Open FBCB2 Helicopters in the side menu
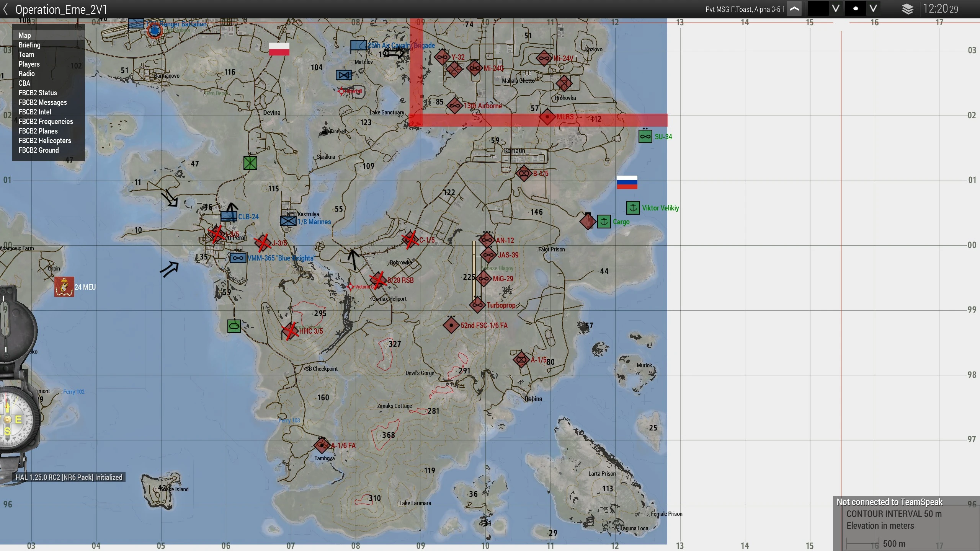 point(45,140)
